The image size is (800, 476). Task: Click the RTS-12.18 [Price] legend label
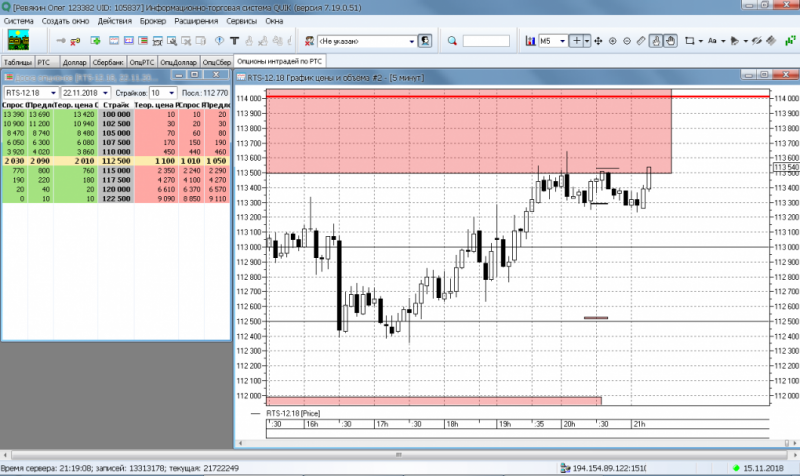pyautogui.click(x=293, y=413)
